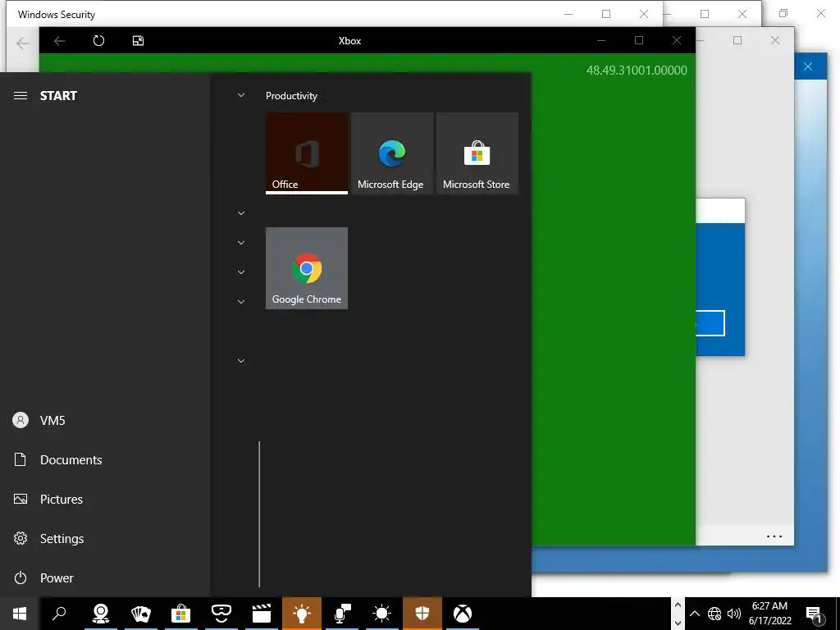Close the blue-titled background window
Viewport: 840px width, 630px height.
click(x=808, y=66)
